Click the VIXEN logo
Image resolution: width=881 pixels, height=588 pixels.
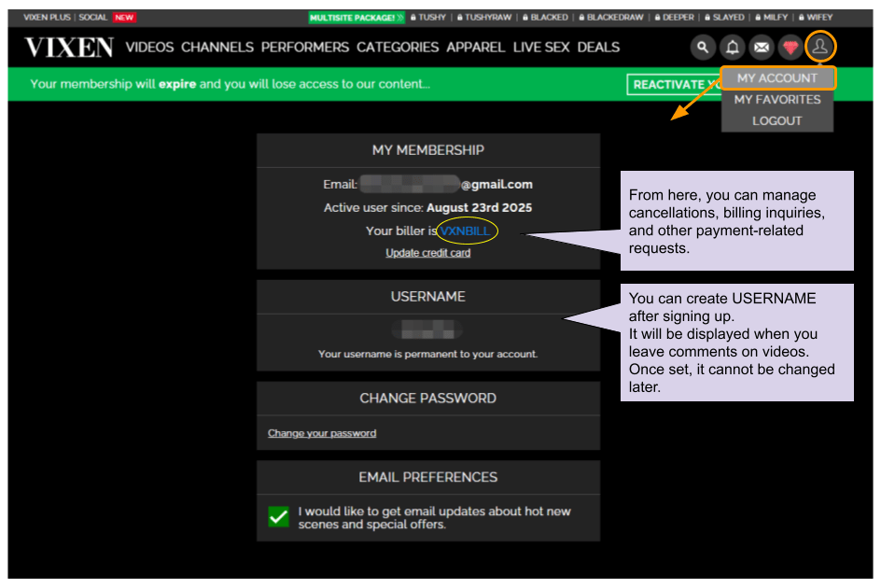(67, 47)
